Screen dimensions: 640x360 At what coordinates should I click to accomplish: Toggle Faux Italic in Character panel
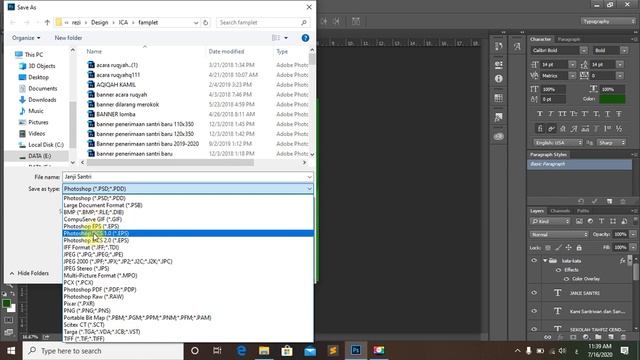551,114
